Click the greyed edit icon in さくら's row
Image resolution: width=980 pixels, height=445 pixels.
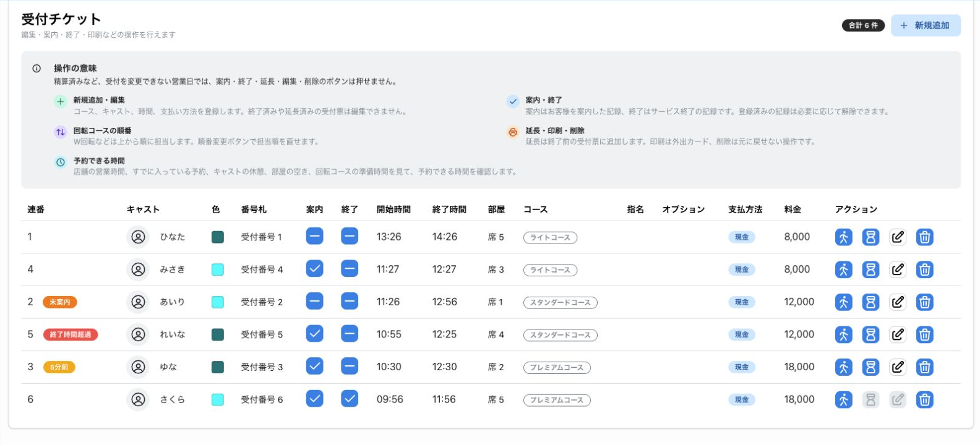point(898,400)
